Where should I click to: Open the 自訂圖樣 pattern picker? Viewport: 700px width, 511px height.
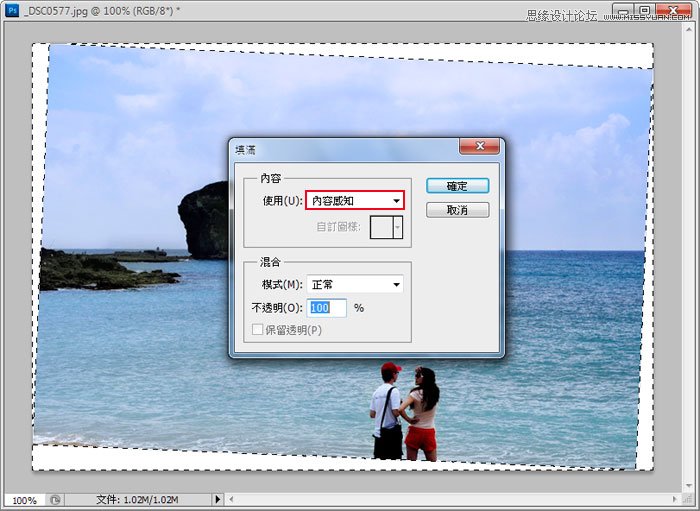click(397, 227)
